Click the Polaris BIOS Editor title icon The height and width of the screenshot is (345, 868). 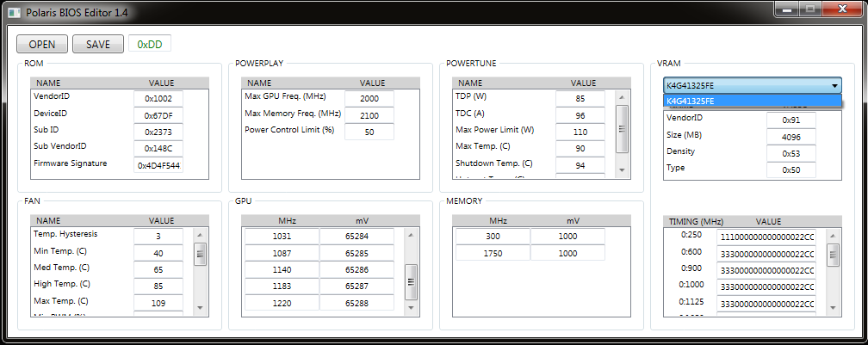pyautogui.click(x=14, y=12)
